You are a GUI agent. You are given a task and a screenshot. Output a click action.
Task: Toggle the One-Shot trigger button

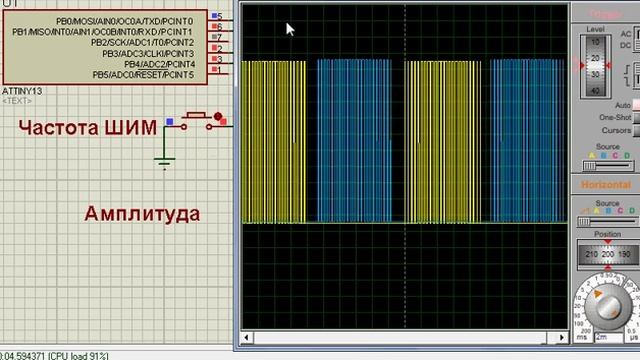pyautogui.click(x=636, y=118)
